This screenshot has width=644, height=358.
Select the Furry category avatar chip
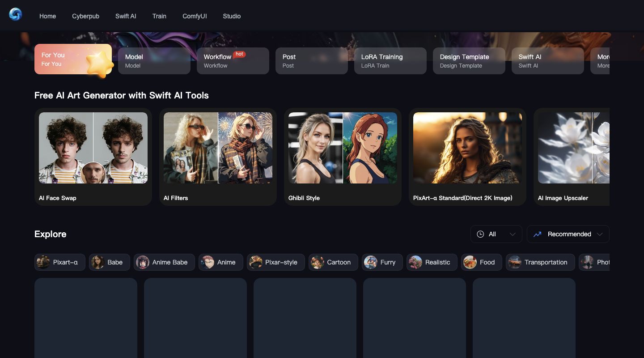pyautogui.click(x=371, y=262)
